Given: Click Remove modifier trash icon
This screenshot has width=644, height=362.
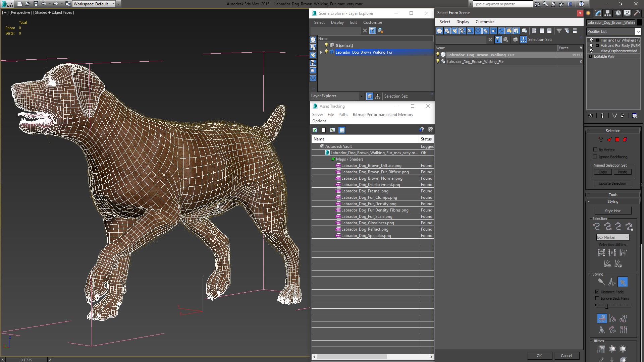Looking at the screenshot, I should pyautogui.click(x=622, y=115).
